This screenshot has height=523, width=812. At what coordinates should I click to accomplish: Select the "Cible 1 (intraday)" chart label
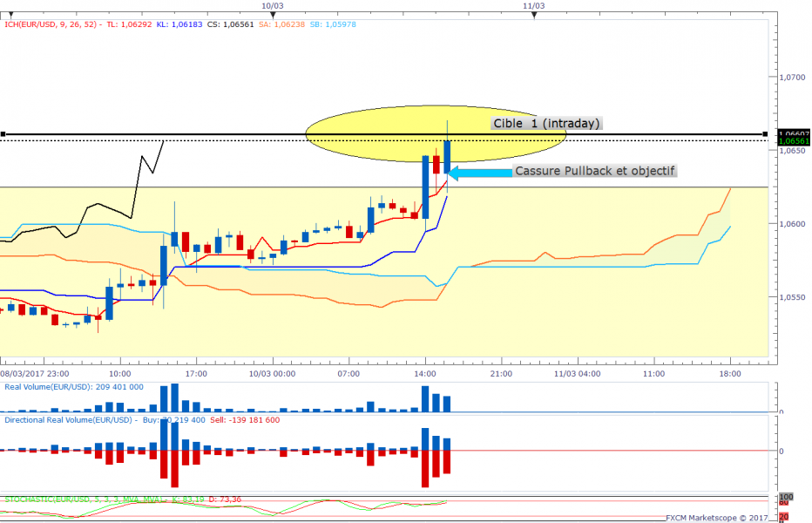(x=546, y=124)
